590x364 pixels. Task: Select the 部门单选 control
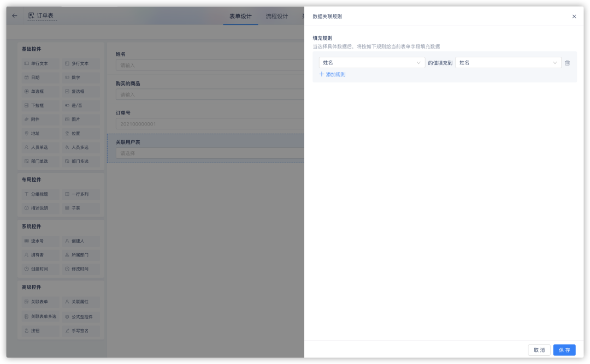[x=40, y=162]
